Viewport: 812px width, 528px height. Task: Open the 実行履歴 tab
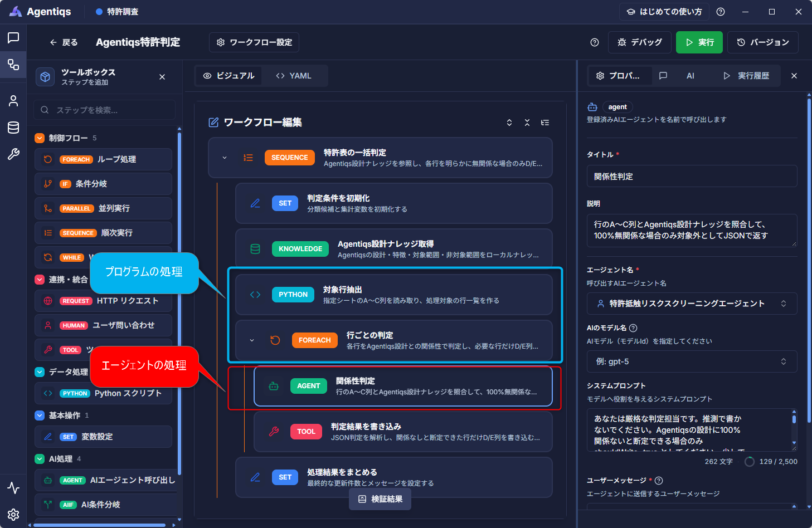tap(746, 76)
